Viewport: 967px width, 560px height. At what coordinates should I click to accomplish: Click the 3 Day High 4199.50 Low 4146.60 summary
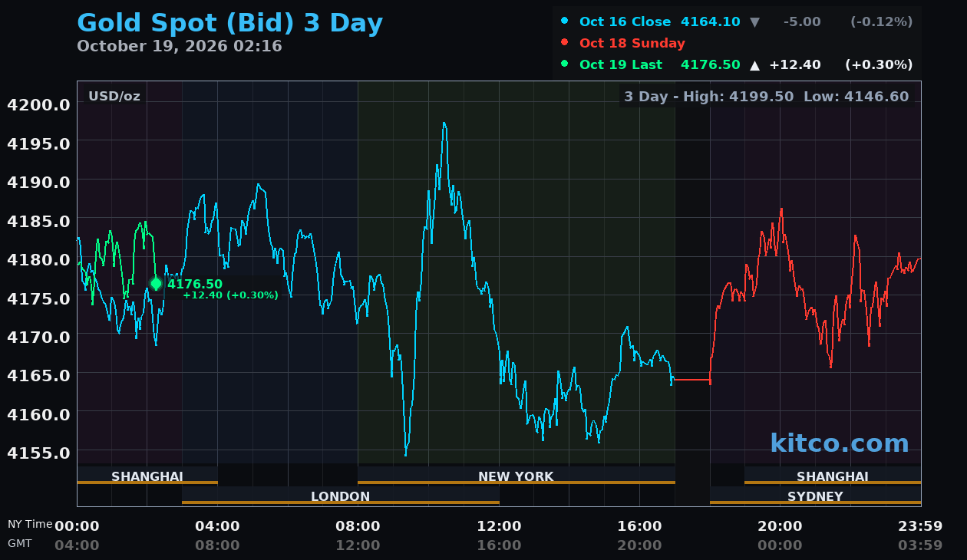[766, 96]
